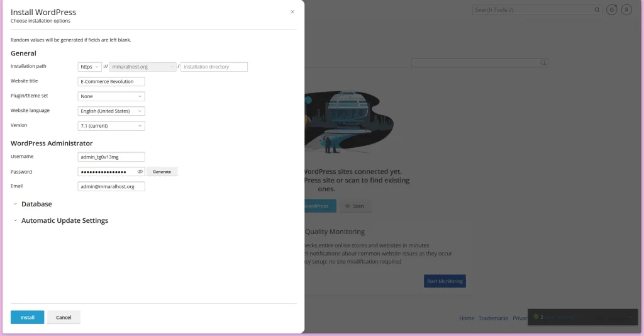This screenshot has width=644, height=336.
Task: Open the https protocol dropdown
Action: 89,67
